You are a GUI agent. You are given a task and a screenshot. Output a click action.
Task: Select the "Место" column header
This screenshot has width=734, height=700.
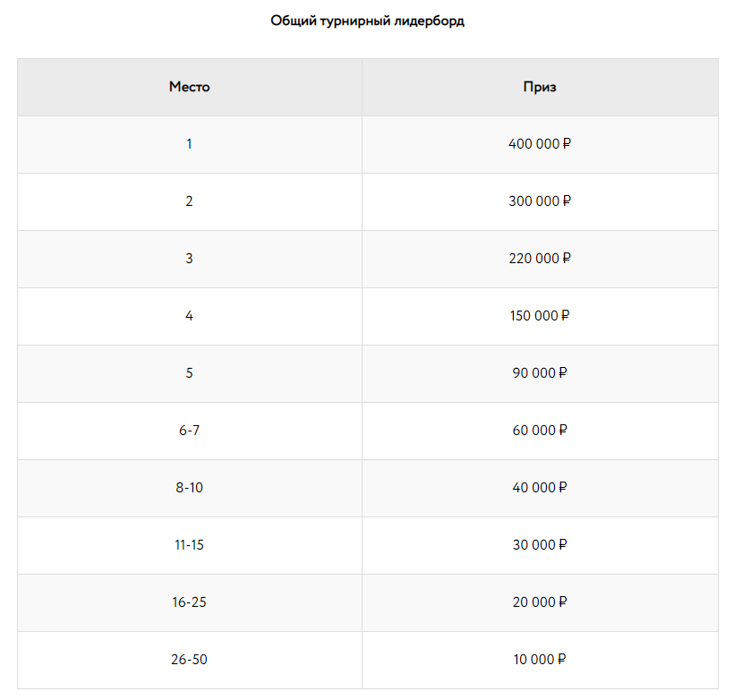(189, 87)
